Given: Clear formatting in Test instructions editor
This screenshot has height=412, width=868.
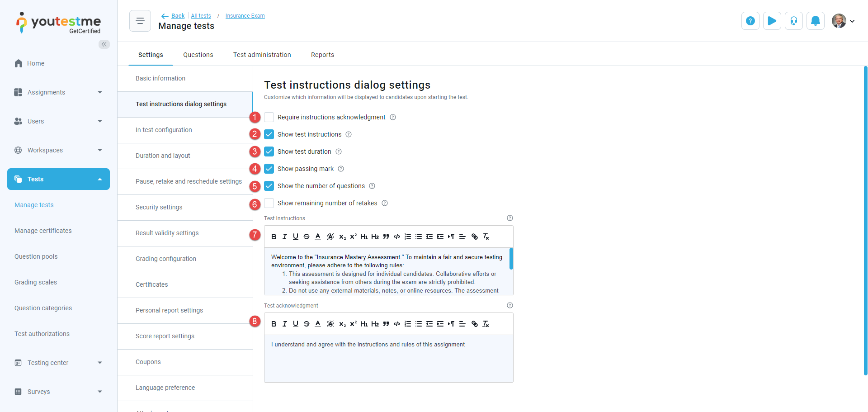Looking at the screenshot, I should [x=486, y=237].
